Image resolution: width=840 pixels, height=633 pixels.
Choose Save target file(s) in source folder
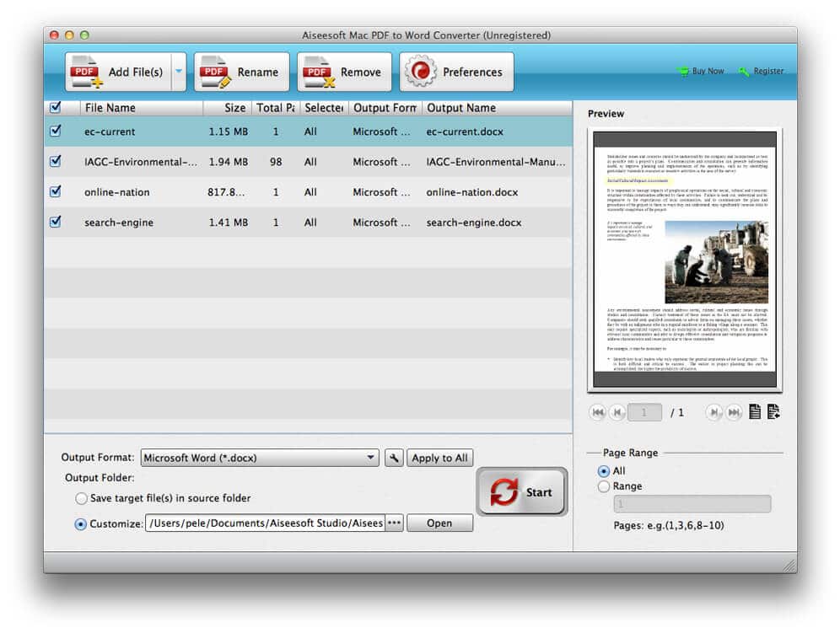tap(82, 498)
